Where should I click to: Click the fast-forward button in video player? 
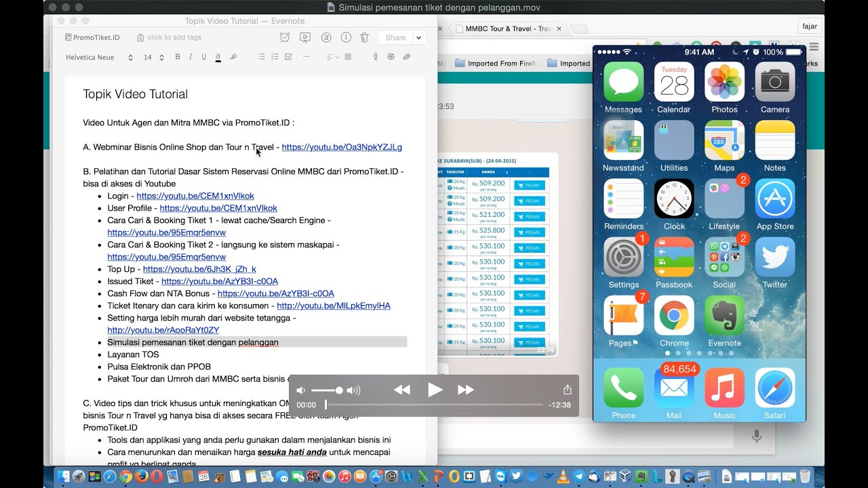[466, 390]
